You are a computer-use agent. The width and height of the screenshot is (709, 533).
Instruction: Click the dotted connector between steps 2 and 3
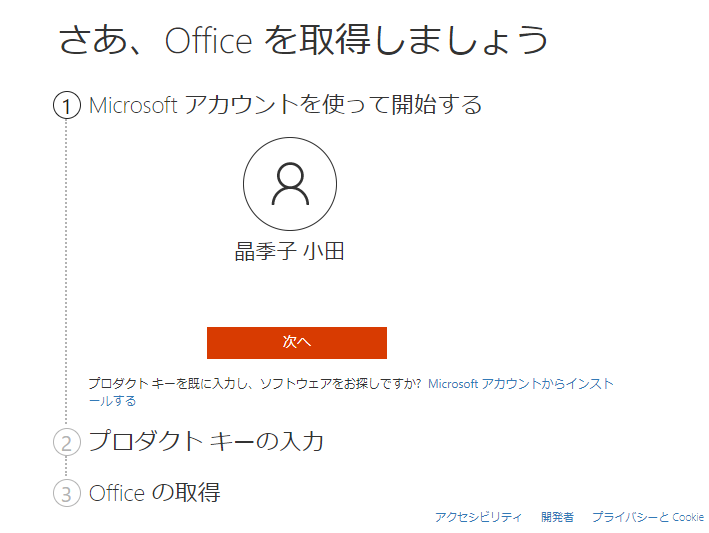[66, 467]
